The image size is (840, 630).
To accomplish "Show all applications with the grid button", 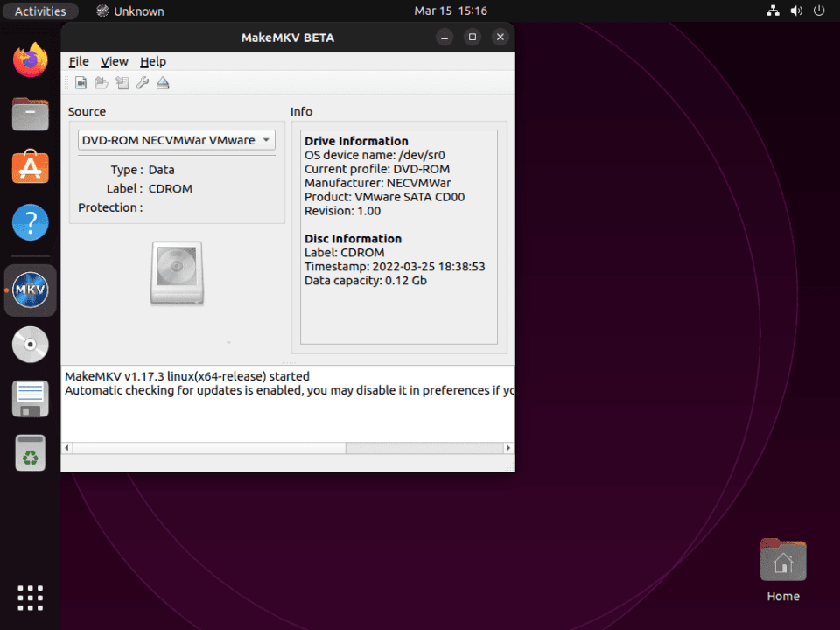I will (30, 598).
